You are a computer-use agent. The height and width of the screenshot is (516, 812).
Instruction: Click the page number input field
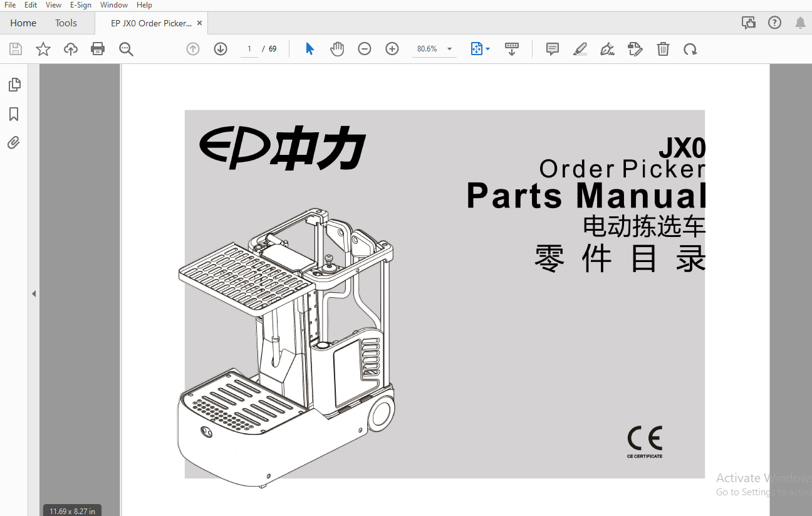coord(249,49)
